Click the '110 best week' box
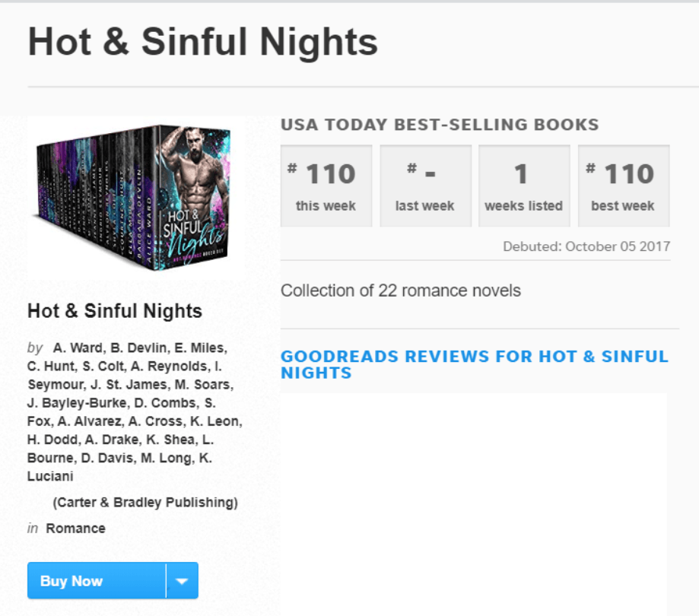Viewport: 699px width, 616px height. (623, 186)
